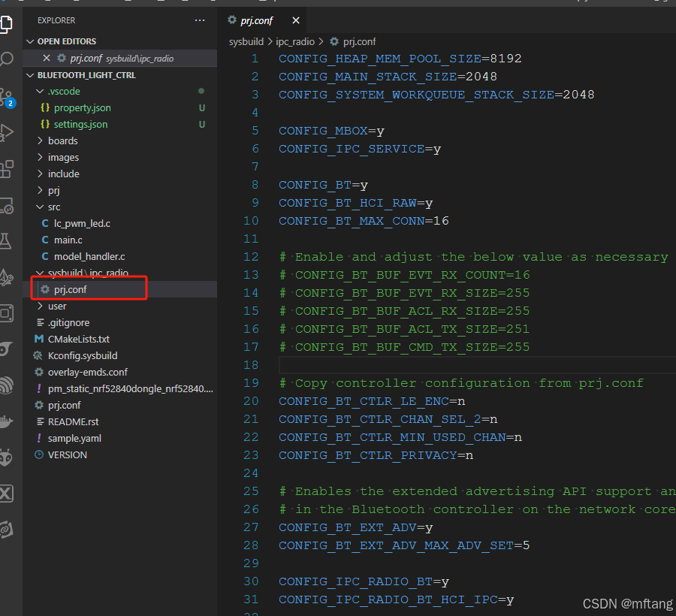
Task: Open the Docker extension panel
Action: coord(10,421)
